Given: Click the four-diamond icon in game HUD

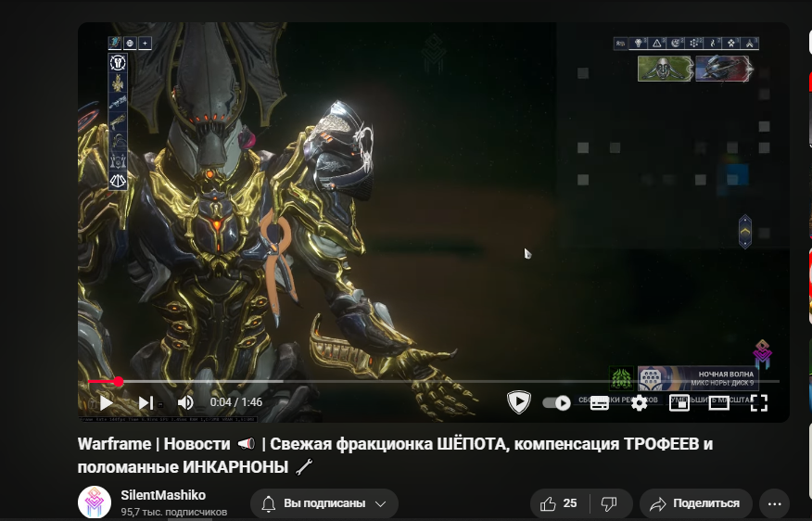Looking at the screenshot, I should click(x=731, y=44).
